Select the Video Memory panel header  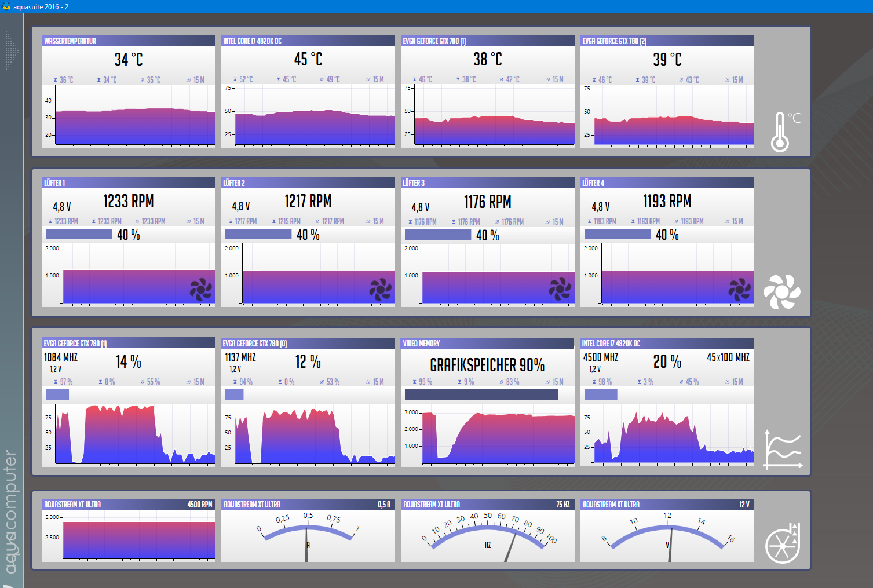click(x=488, y=344)
